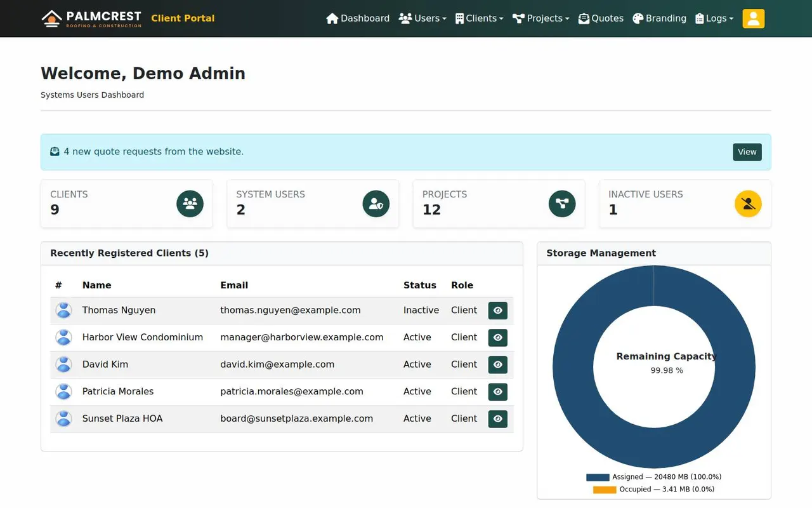View David Kim's record eye button
This screenshot has width=812, height=508.
click(x=498, y=364)
